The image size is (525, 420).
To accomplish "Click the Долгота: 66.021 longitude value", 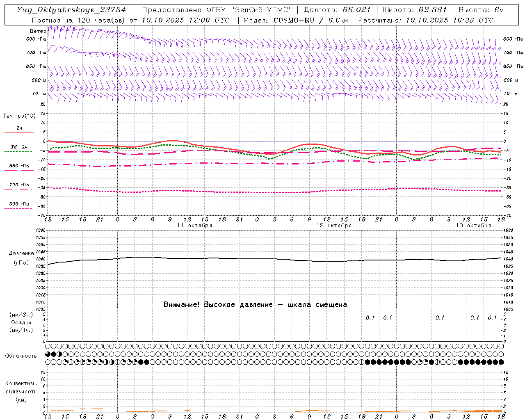I will (x=337, y=10).
